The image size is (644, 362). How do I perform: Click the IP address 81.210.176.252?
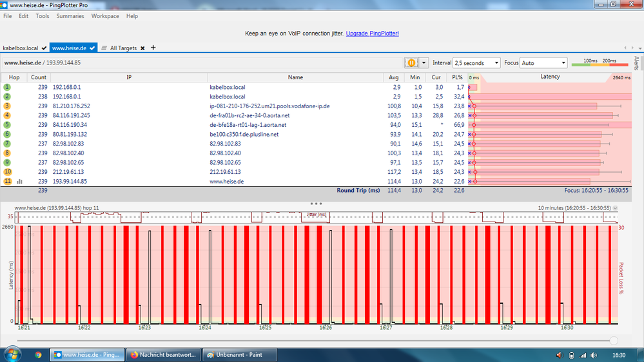tap(72, 106)
